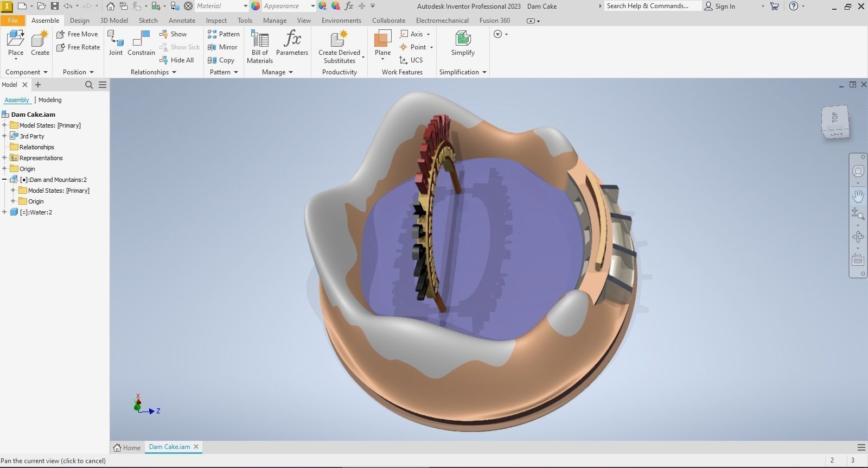
Task: Click the Home view icon in quick access toolbar
Action: [x=111, y=6]
